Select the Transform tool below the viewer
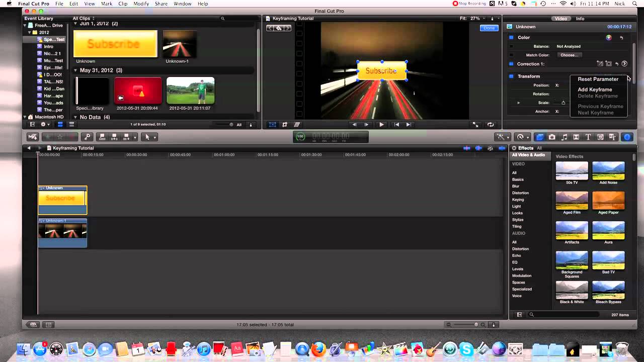This screenshot has height=362, width=644. [272, 125]
